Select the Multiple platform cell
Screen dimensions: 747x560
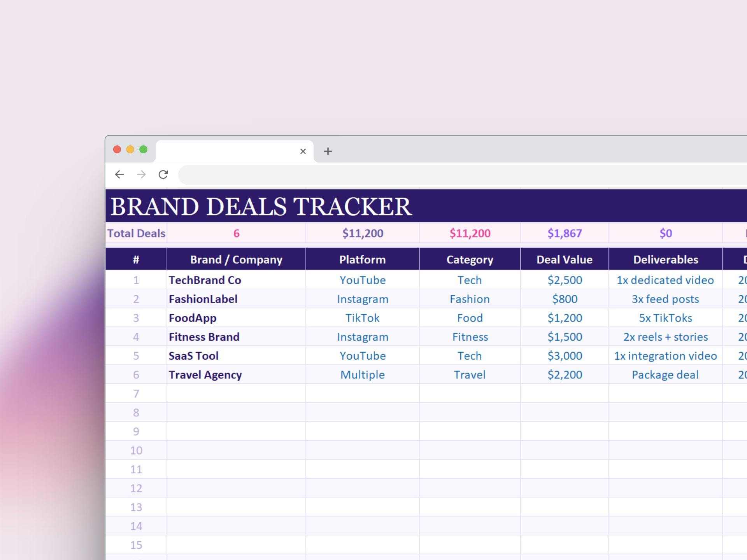(x=363, y=374)
